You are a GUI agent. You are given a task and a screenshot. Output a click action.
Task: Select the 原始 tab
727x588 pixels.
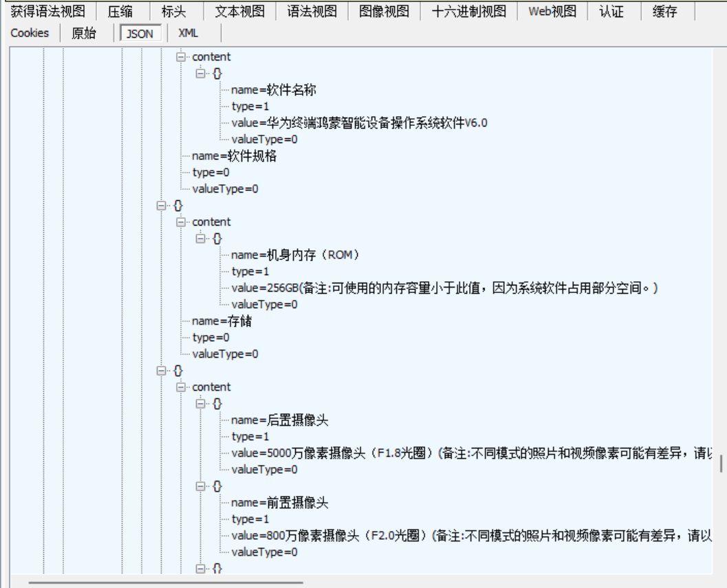pos(84,34)
